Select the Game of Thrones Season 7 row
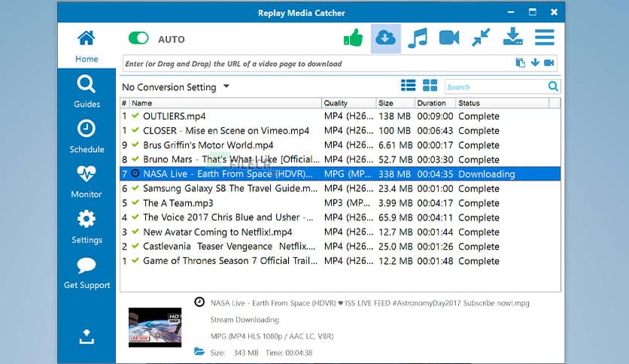Screen dimensions: 629x364 [340, 261]
